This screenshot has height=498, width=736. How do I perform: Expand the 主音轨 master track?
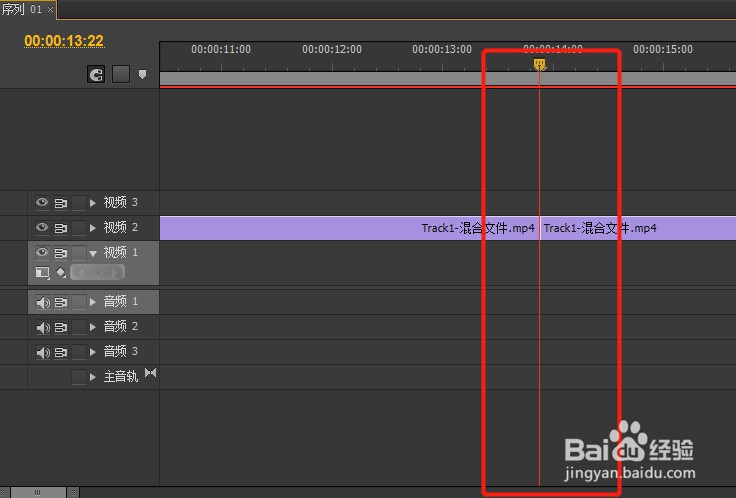point(92,377)
